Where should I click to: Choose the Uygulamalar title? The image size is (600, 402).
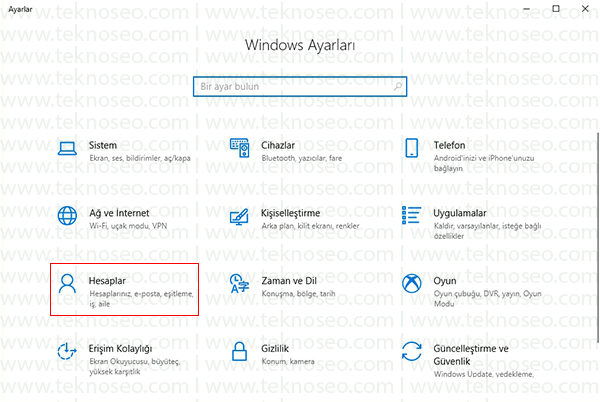[460, 213]
